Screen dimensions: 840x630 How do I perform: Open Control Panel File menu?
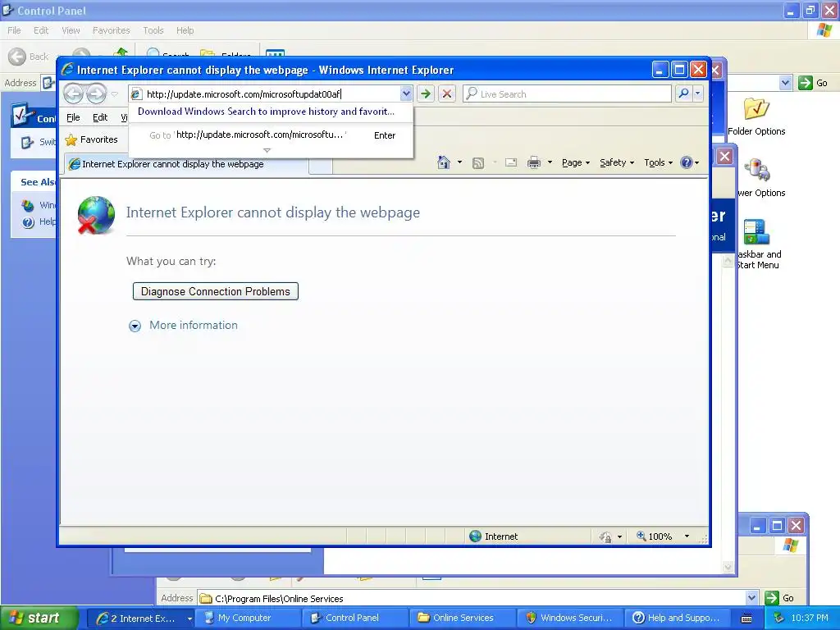pos(14,30)
